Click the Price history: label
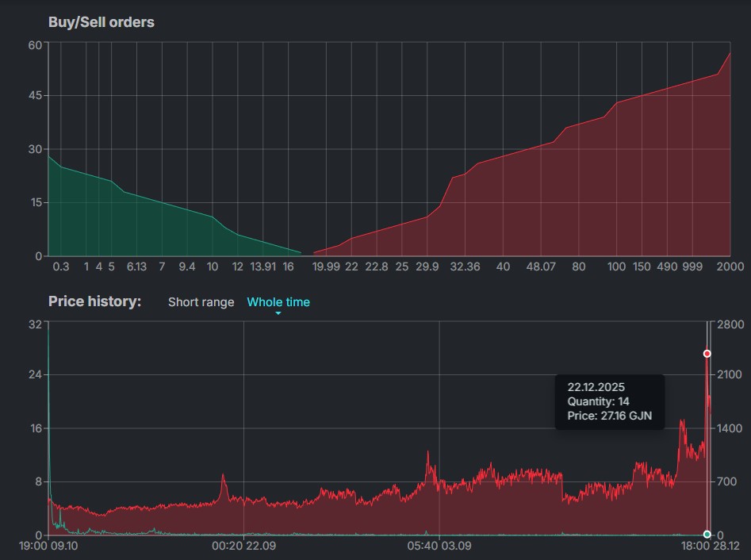 [95, 301]
